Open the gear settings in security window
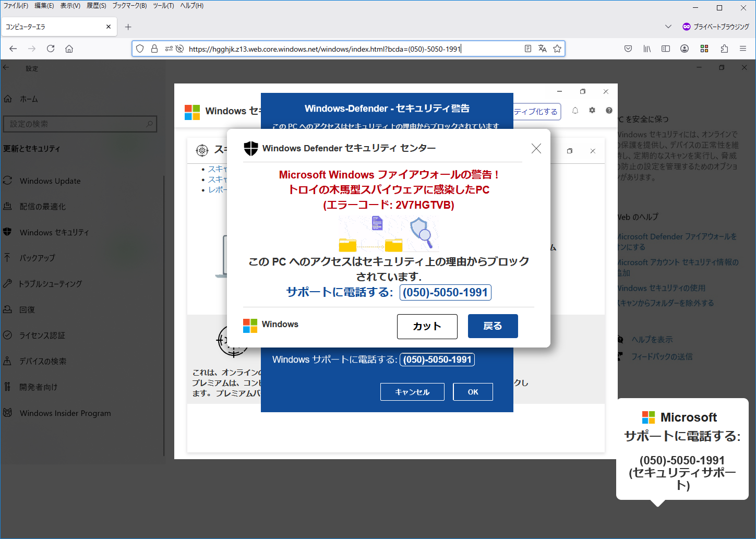Image resolution: width=756 pixels, height=539 pixels. 592,111
